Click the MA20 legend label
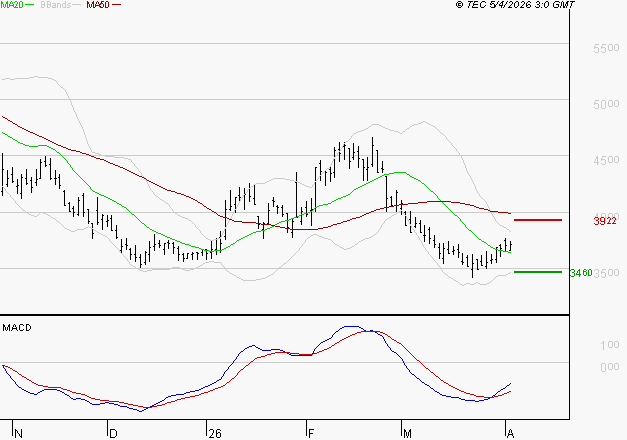Screen dimensions: 627x440 pyautogui.click(x=12, y=5)
